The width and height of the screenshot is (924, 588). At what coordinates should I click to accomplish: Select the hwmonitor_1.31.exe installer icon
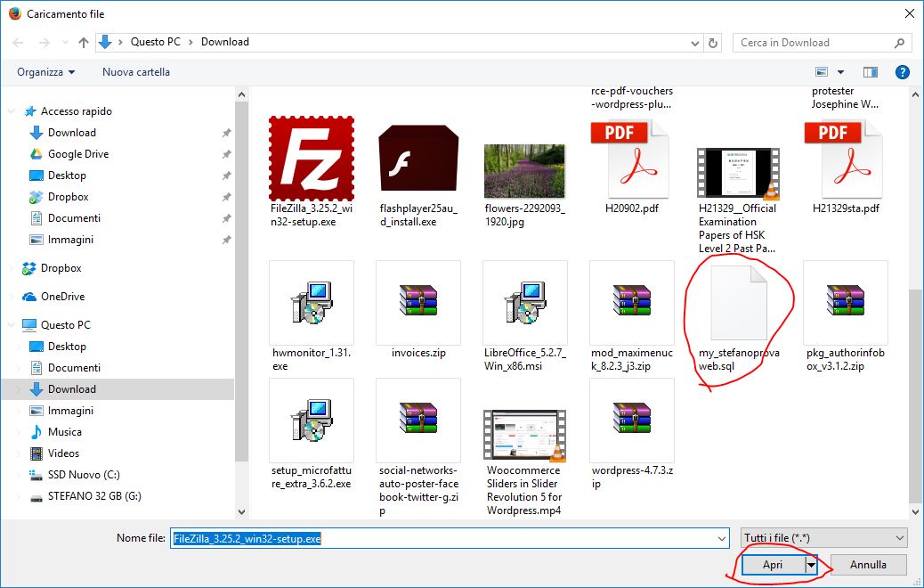312,303
